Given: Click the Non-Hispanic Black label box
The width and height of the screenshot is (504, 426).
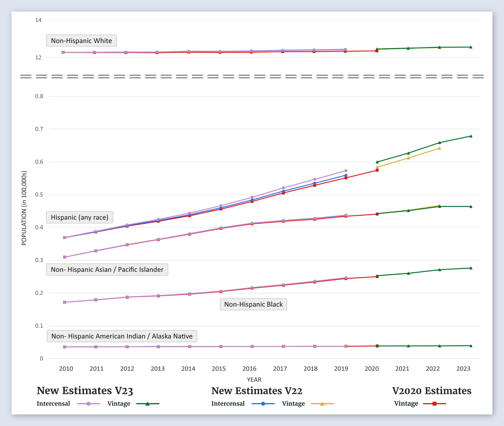Looking at the screenshot, I should [x=253, y=304].
